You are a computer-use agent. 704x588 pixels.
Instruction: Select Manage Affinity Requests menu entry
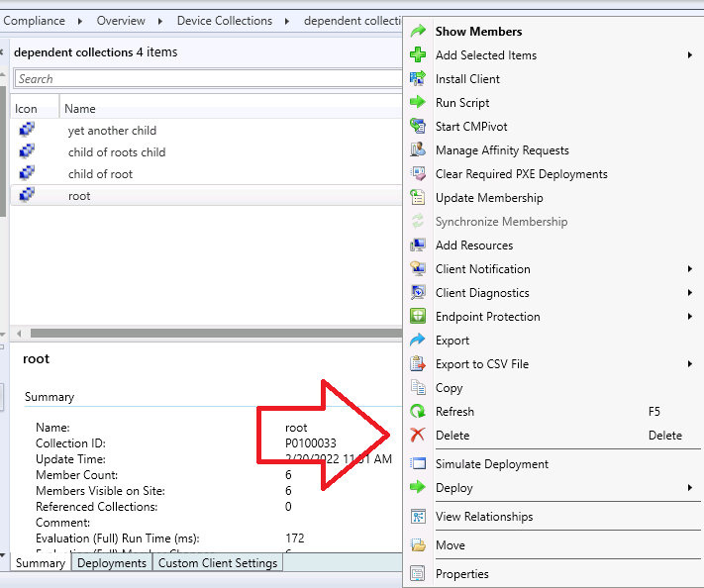(x=502, y=150)
